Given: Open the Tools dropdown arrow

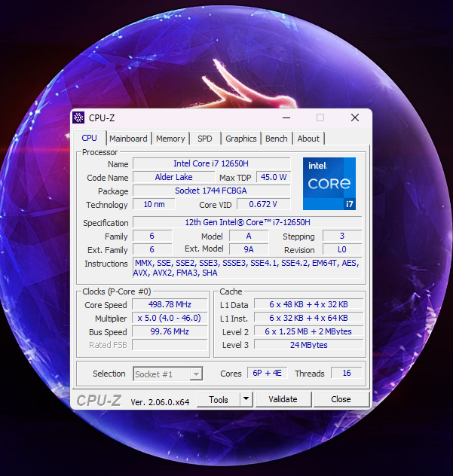Looking at the screenshot, I should (246, 399).
